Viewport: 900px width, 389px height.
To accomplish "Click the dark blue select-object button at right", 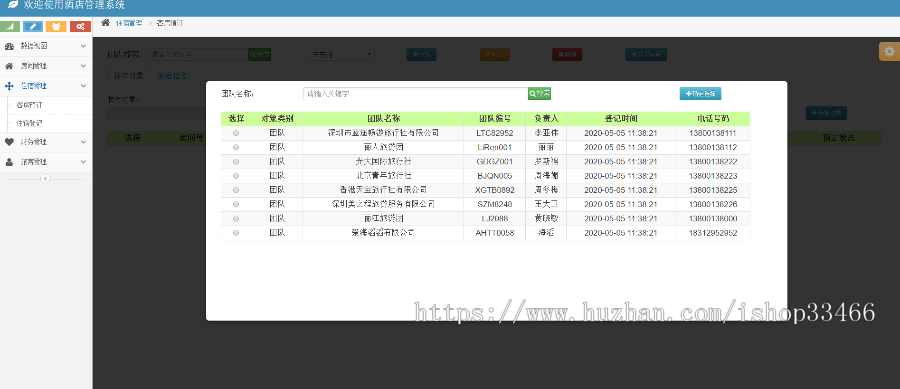I will (x=826, y=114).
